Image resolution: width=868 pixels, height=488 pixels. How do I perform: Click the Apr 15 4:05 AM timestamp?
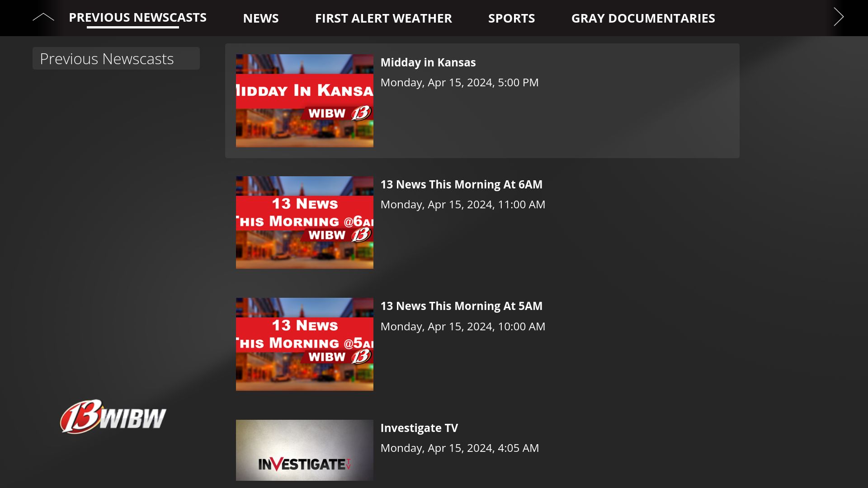(x=459, y=448)
